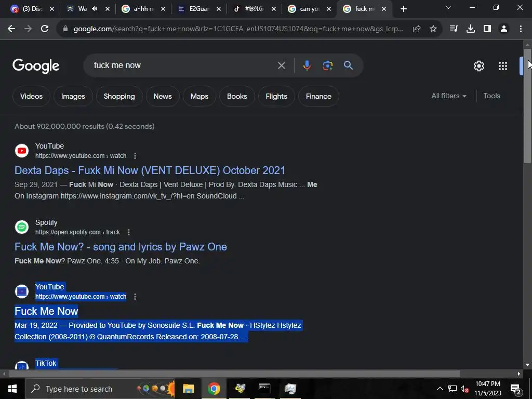532x399 pixels.
Task: Open media control icon in toolbar
Action: (454, 29)
